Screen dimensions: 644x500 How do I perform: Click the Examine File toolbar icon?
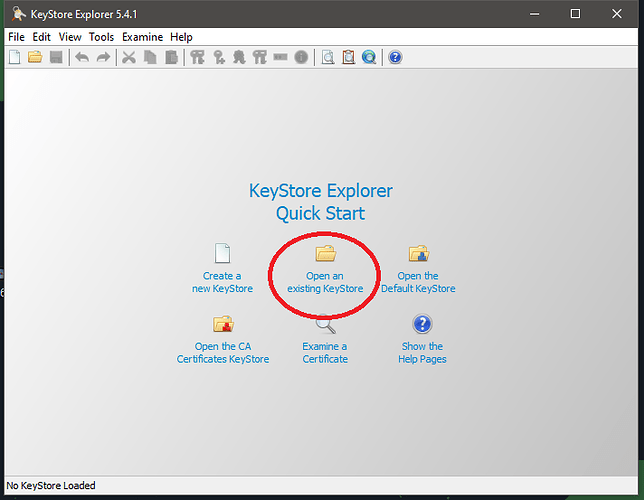tap(328, 57)
